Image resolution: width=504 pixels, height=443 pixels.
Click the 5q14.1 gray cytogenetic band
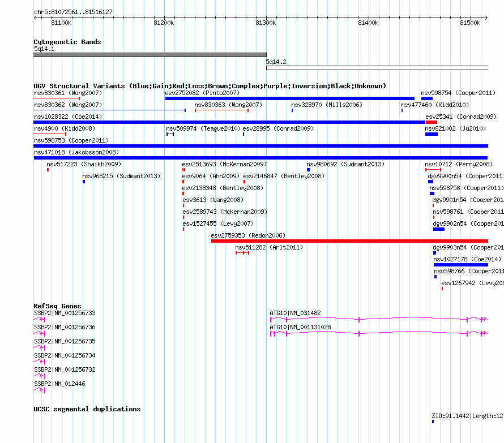coord(150,55)
